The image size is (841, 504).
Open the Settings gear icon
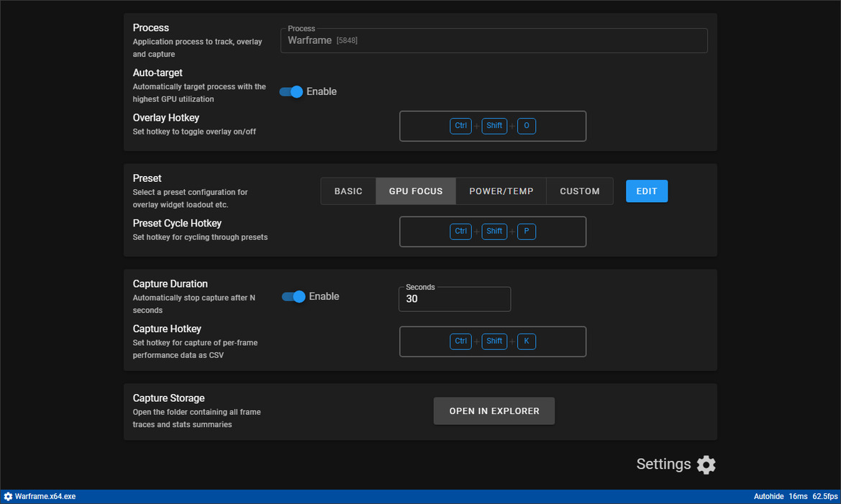[x=706, y=464]
